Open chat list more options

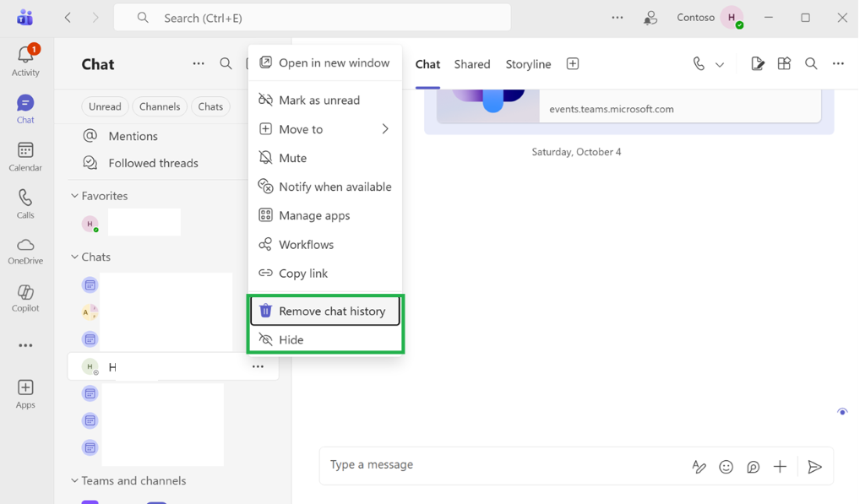tap(199, 64)
